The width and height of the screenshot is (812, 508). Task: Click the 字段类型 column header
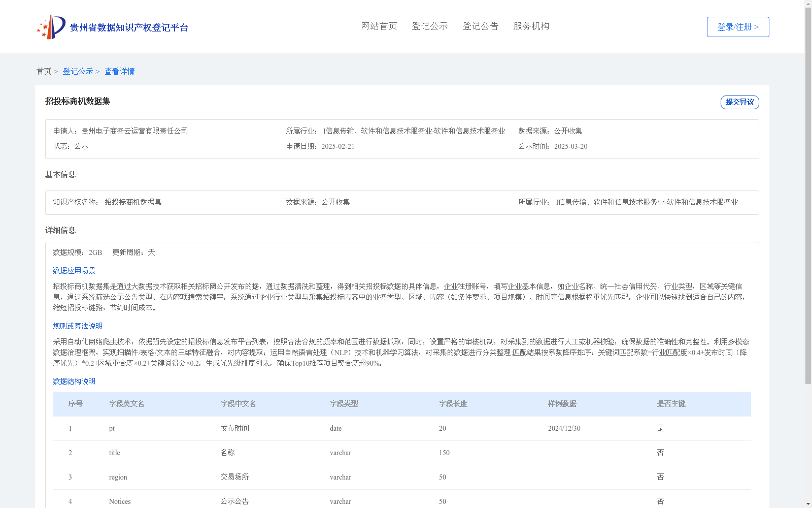tap(344, 404)
